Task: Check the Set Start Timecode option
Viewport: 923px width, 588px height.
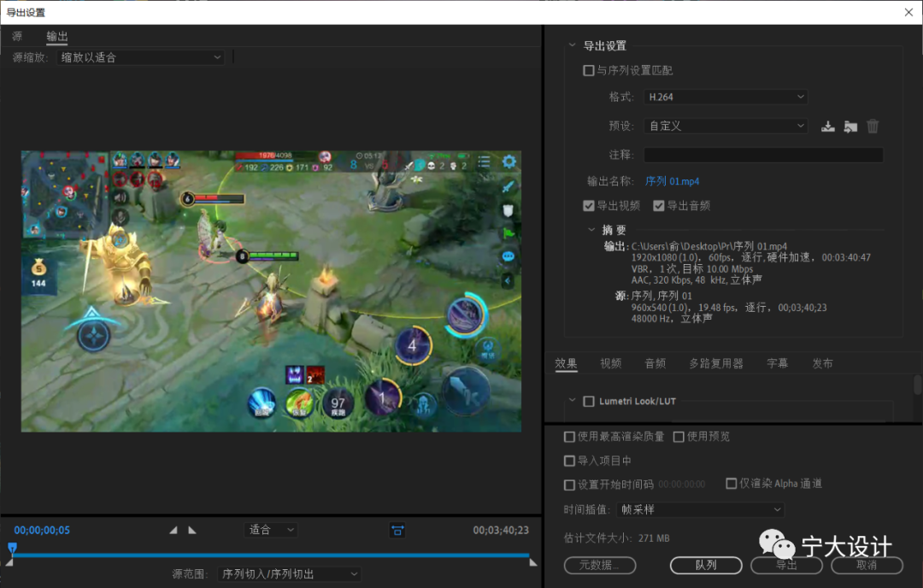Action: [569, 485]
